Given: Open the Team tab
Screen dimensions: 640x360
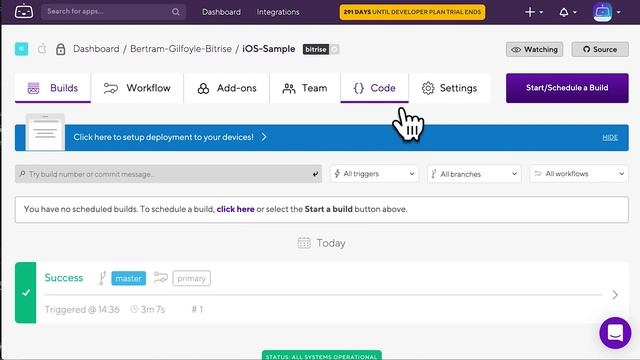Looking at the screenshot, I should click(305, 88).
